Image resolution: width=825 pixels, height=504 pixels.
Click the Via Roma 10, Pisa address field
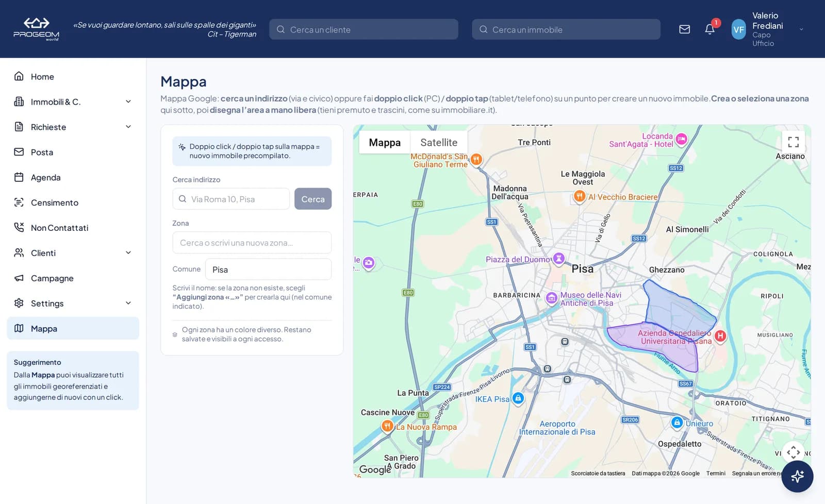[231, 199]
